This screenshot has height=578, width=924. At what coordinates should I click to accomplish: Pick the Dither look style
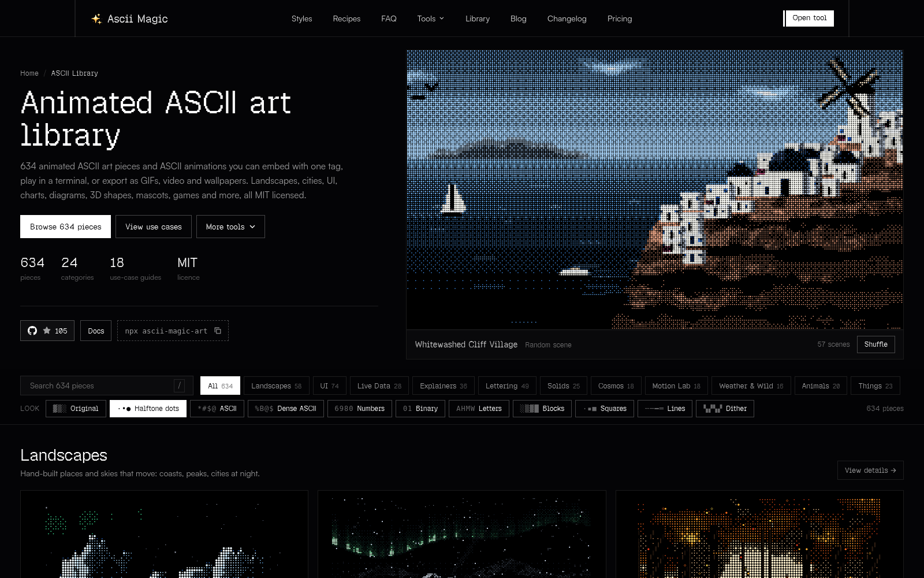tap(725, 409)
